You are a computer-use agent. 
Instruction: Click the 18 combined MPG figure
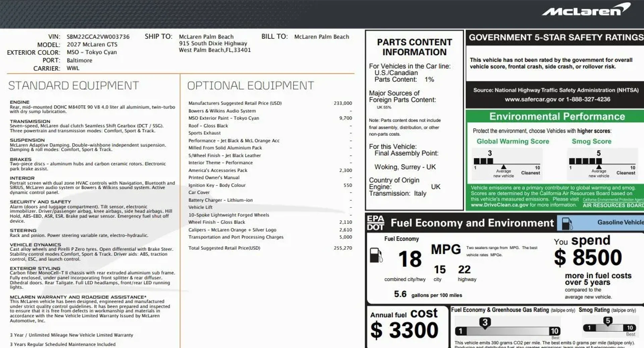410,259
